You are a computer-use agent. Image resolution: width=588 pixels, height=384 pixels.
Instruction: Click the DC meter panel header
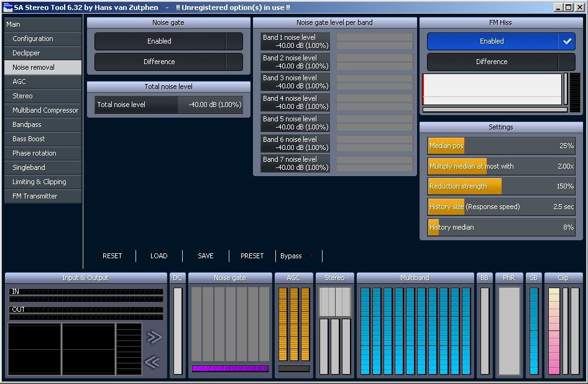click(177, 278)
